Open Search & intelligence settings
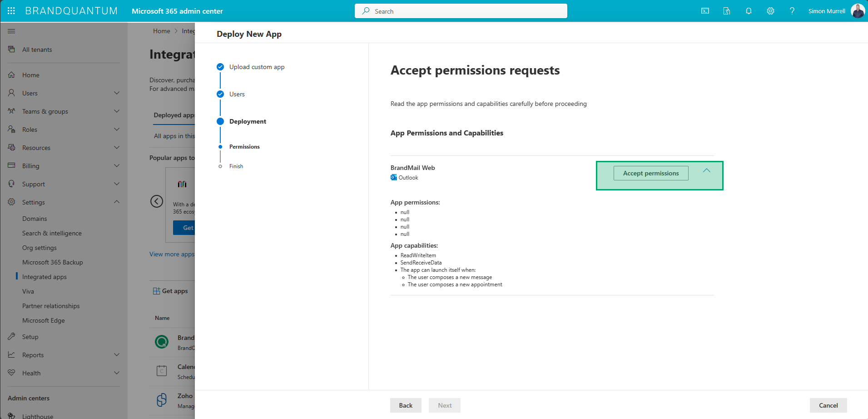The image size is (868, 419). (x=52, y=233)
